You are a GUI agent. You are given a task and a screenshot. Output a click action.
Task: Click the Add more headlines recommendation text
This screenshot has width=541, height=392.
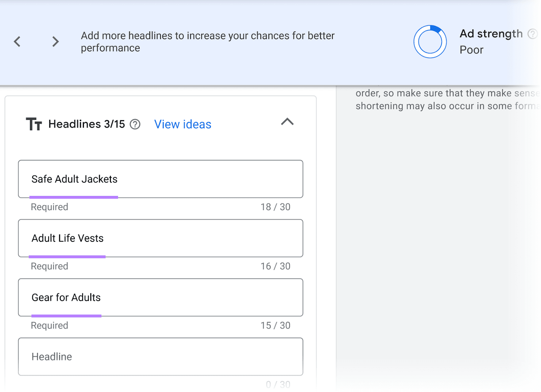coord(208,42)
